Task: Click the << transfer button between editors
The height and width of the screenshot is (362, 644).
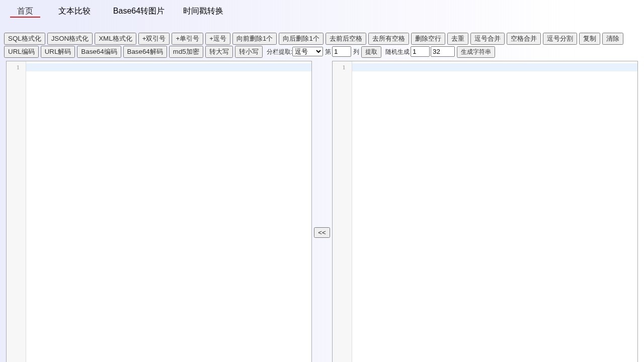Action: click(322, 232)
